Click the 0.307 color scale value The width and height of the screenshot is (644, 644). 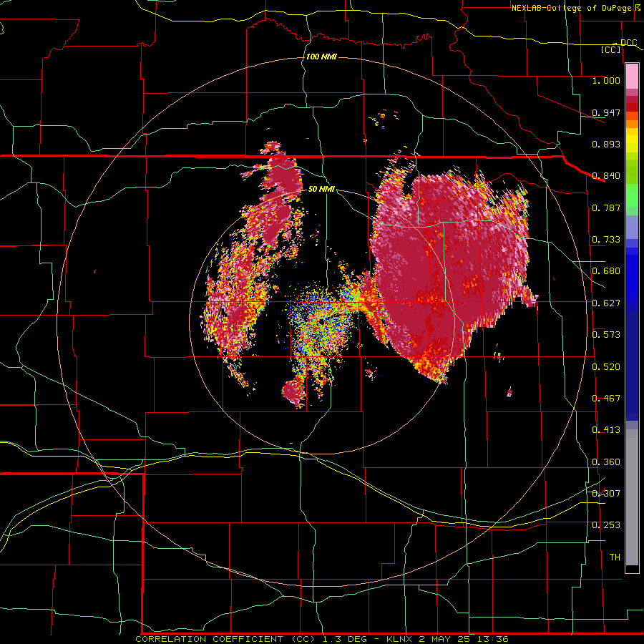click(606, 494)
